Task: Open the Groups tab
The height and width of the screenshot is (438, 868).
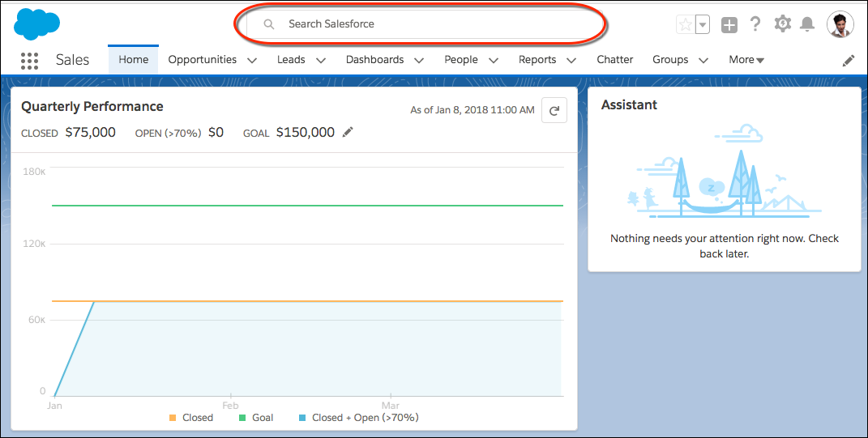Action: [x=670, y=59]
